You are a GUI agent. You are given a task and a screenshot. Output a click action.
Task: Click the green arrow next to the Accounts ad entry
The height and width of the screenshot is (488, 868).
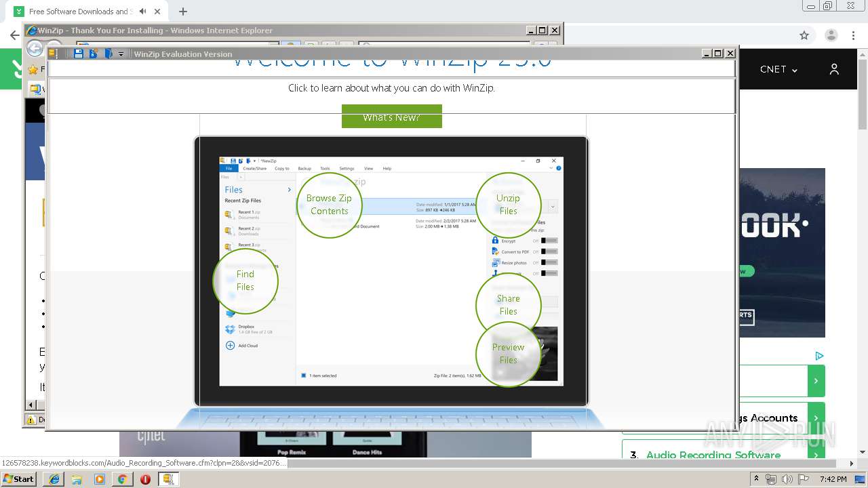[816, 418]
